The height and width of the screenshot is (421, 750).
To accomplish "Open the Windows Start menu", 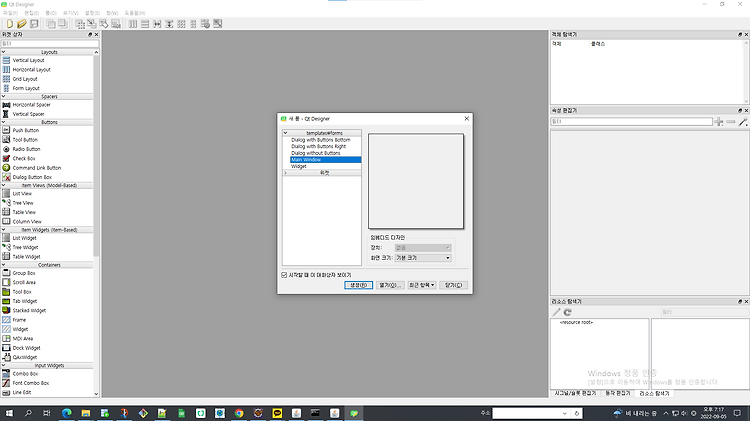I will tap(9, 413).
